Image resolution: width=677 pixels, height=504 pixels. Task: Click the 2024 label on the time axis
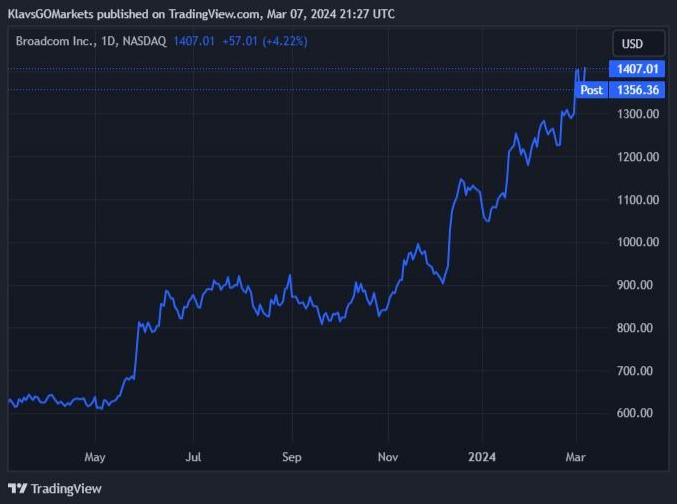[x=482, y=456]
